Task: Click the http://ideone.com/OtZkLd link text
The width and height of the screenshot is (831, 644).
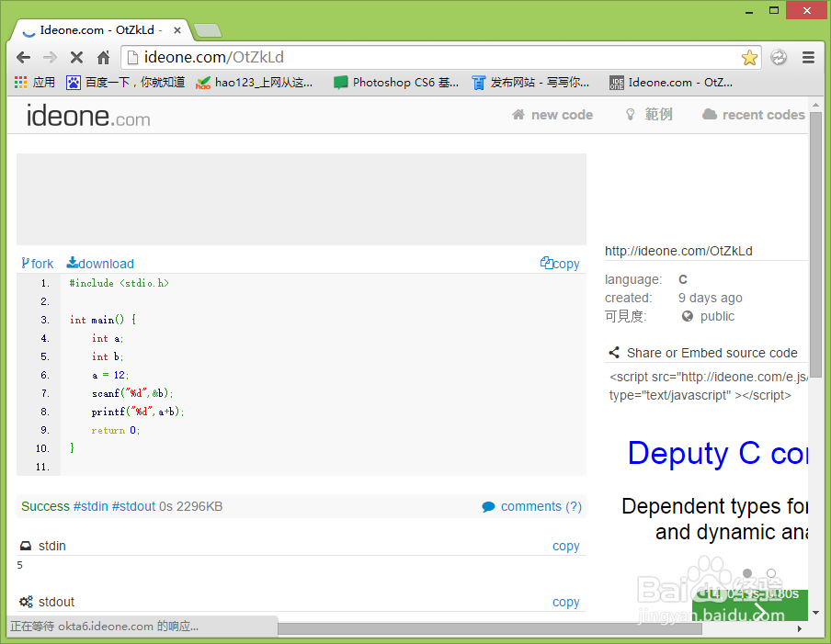Action: 678,251
